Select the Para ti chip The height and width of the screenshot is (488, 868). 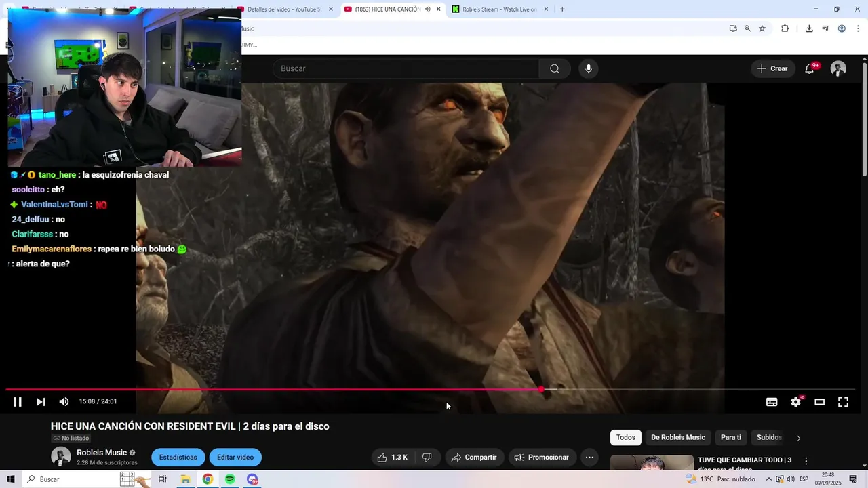click(x=731, y=438)
